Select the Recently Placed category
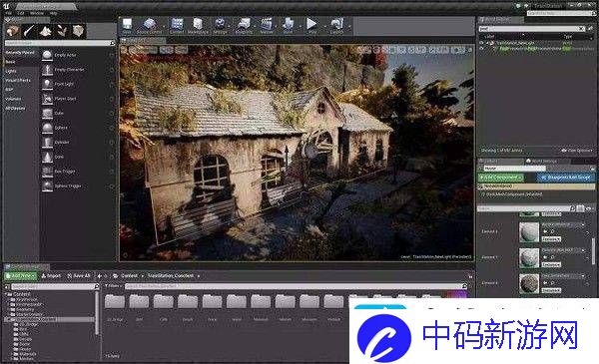 coord(20,52)
